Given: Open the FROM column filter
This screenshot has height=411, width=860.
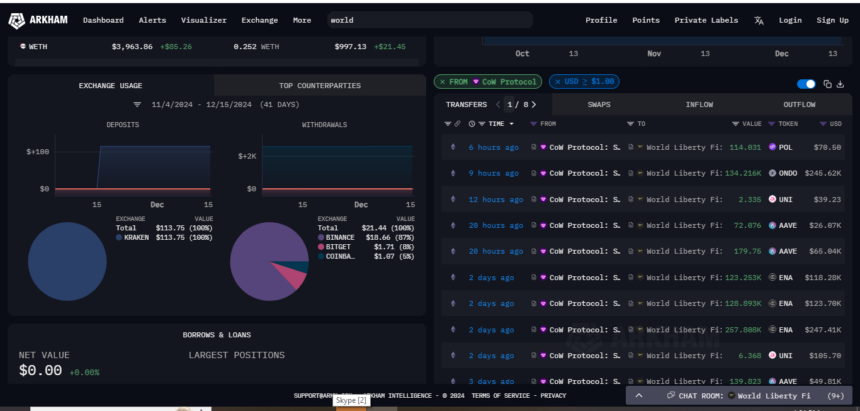Looking at the screenshot, I should (x=533, y=124).
